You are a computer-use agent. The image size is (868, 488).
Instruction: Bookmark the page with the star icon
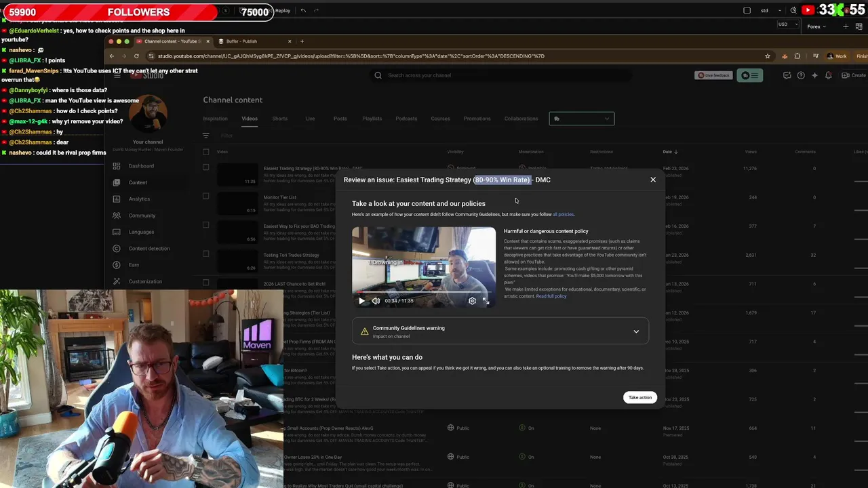[768, 56]
